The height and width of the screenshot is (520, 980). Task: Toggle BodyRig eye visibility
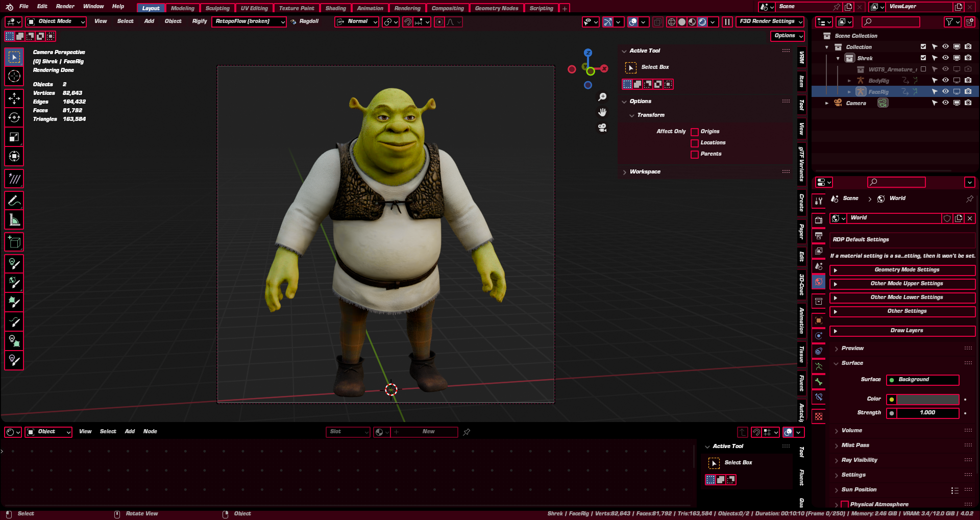[945, 80]
